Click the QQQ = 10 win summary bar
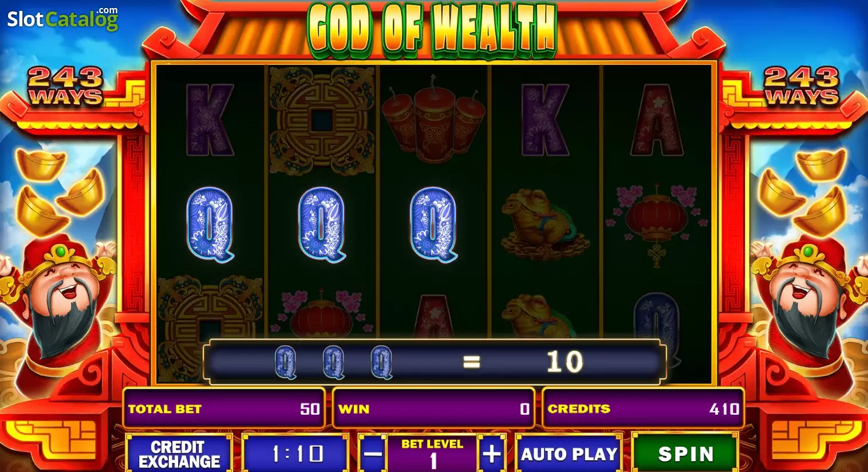 (x=435, y=361)
